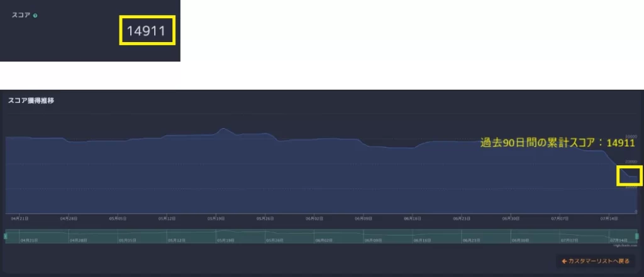Click the 04月21日 label on main chart axis

[x=19, y=219]
